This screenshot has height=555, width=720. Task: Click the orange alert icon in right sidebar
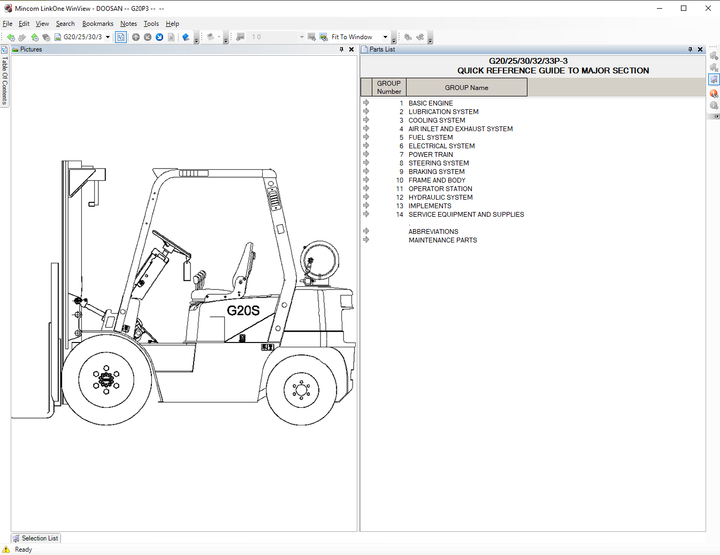(714, 93)
